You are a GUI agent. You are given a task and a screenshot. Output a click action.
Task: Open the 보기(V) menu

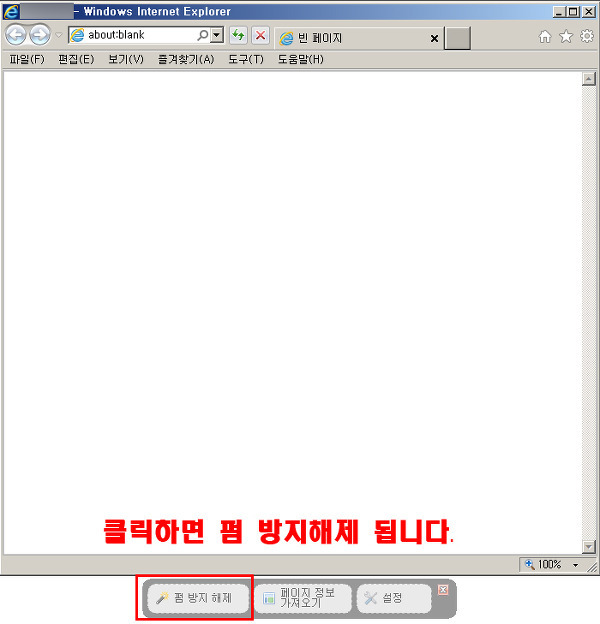[x=126, y=59]
